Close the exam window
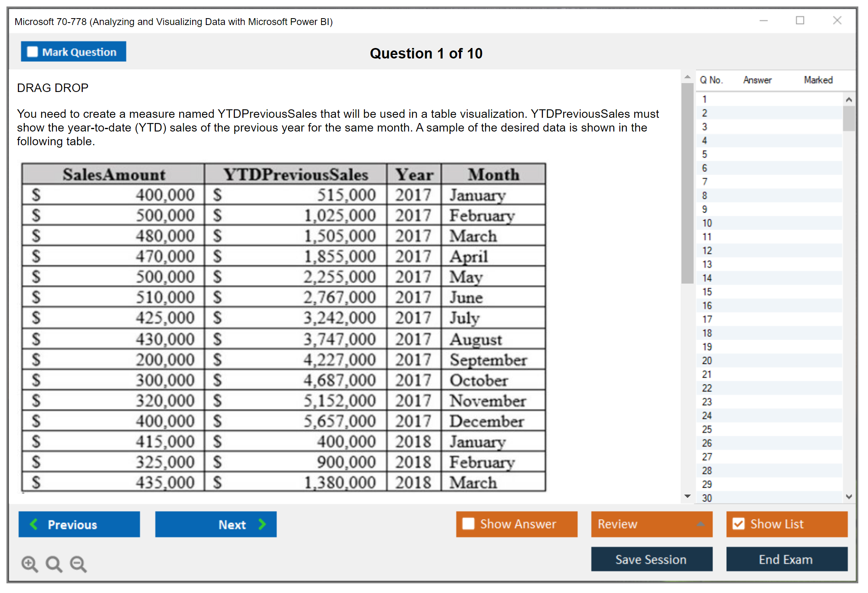Viewport: 868px width, 593px height. pos(837,21)
